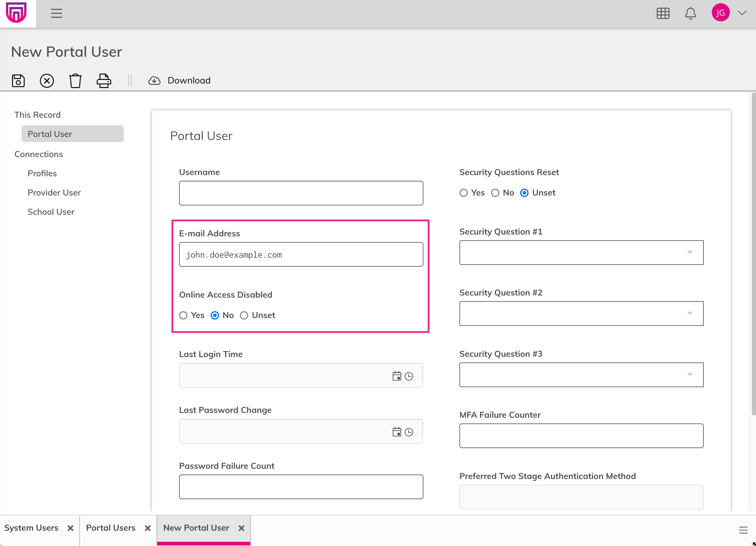Click the MFA Failure Counter field
Viewport: 756px width, 546px height.
581,436
